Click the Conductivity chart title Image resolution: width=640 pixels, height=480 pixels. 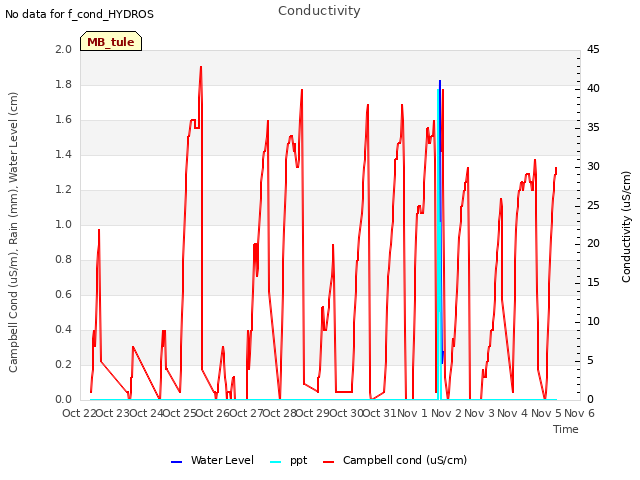click(319, 11)
